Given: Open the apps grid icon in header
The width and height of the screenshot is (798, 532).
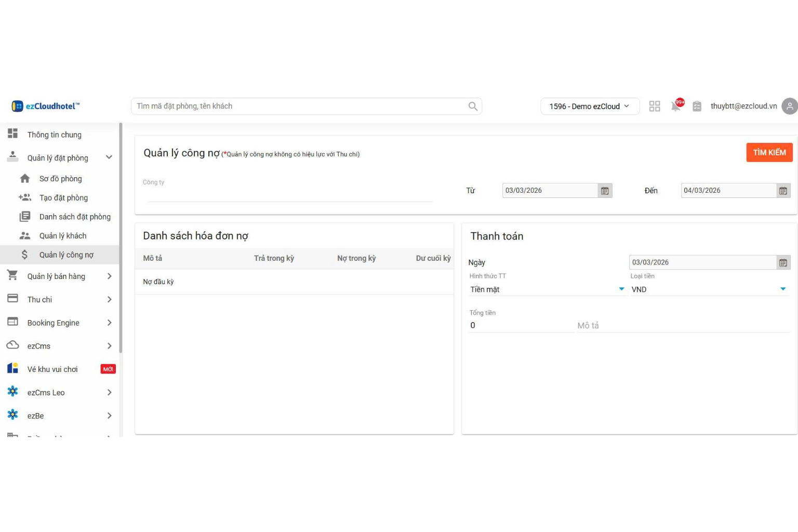Looking at the screenshot, I should tap(655, 106).
